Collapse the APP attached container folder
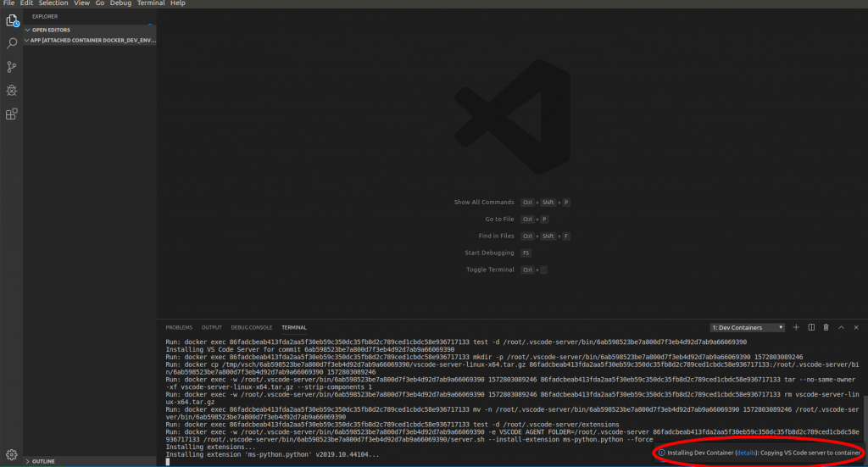Screen dimensions: 868x467 (90, 41)
